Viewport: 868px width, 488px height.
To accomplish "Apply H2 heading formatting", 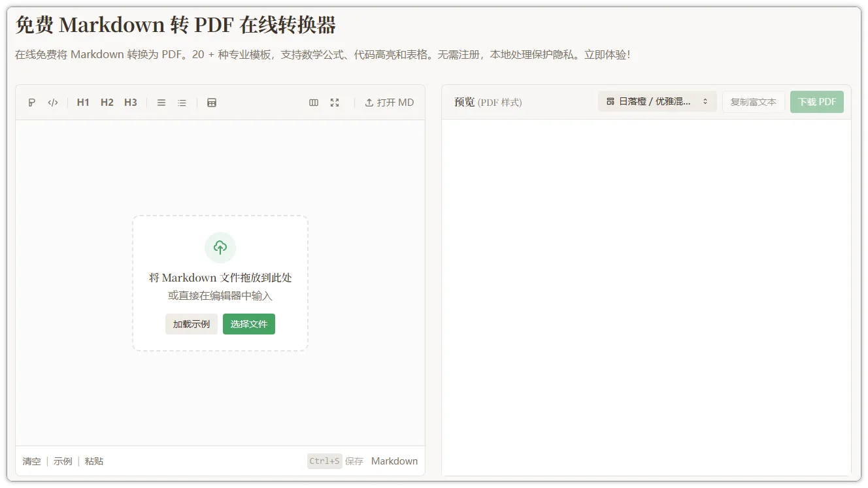I will (x=107, y=102).
